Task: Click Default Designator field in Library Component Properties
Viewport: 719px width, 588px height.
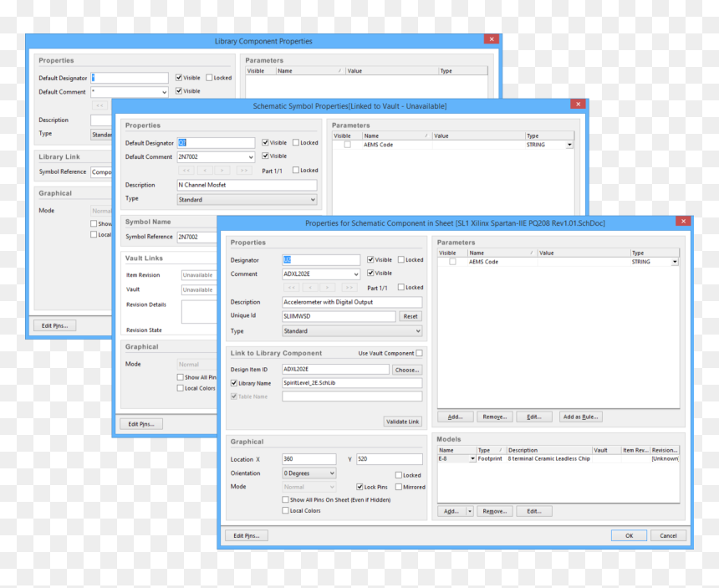Action: pos(130,78)
